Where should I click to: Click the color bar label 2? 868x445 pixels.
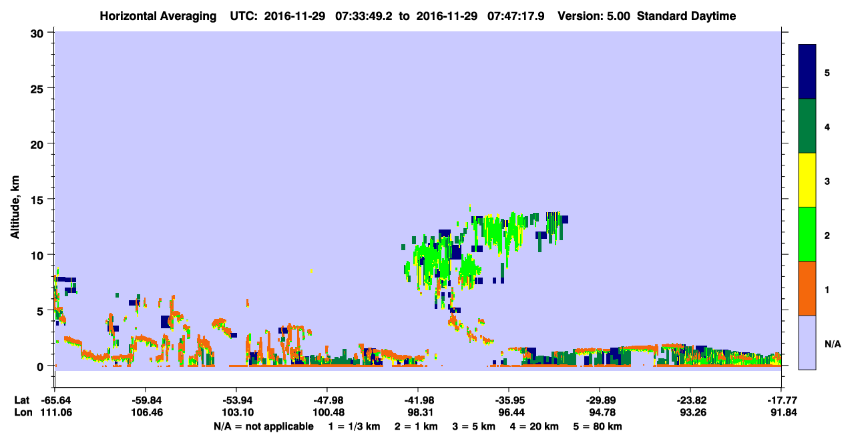click(827, 235)
